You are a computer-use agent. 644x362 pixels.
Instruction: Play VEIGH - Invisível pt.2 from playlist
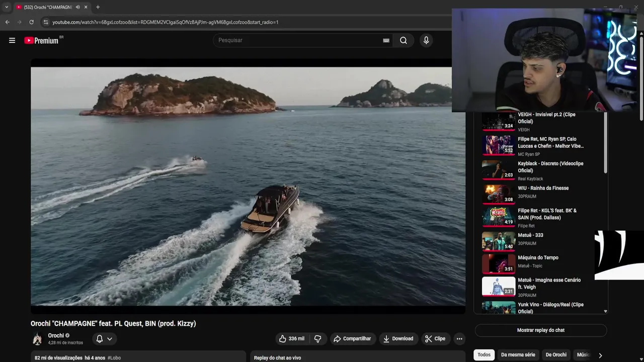(541, 122)
